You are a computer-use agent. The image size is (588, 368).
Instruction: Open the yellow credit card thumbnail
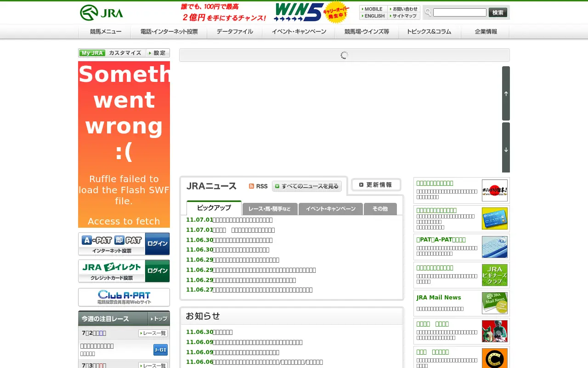[495, 218]
